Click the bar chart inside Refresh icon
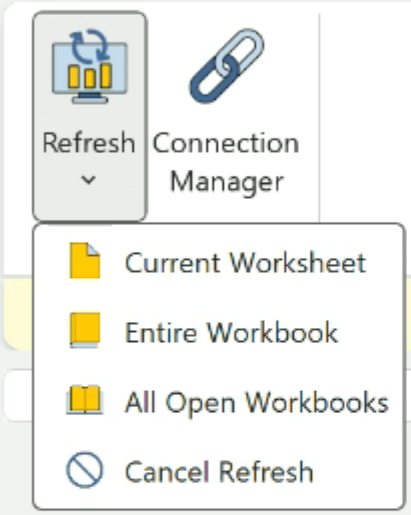 point(90,75)
